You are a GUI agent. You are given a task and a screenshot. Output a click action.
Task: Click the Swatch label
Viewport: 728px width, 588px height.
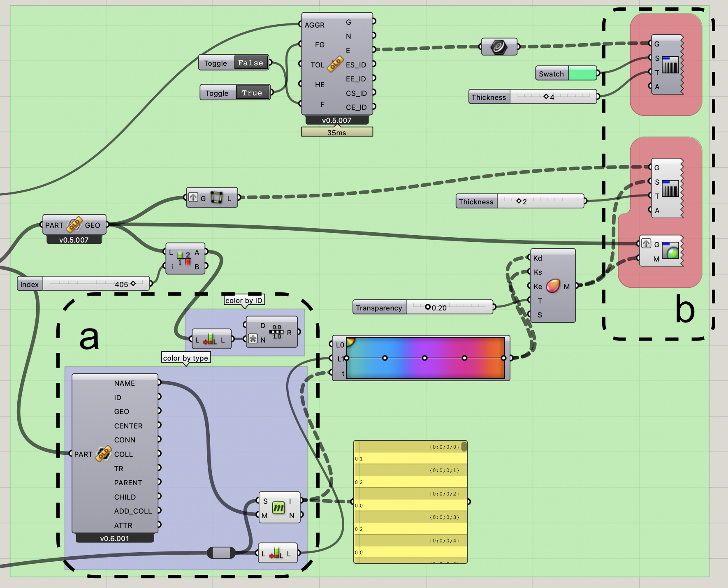[x=552, y=74]
